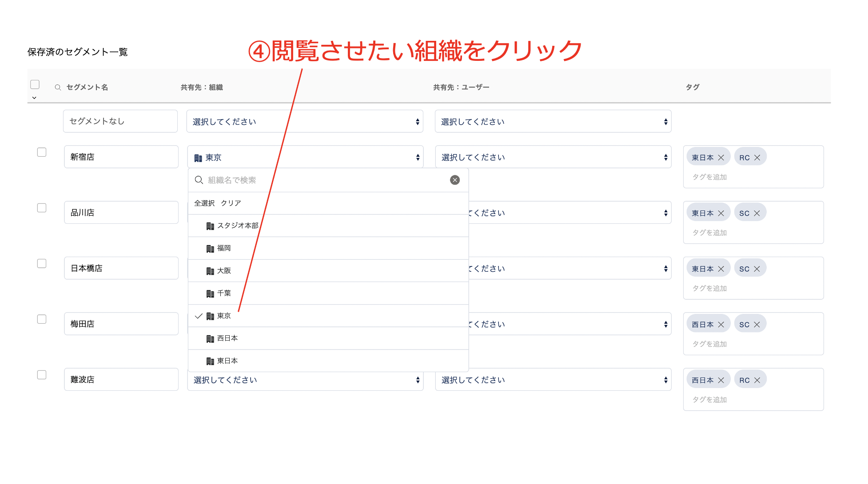This screenshot has width=868, height=484.
Task: Check the 日本橋店 row checkbox
Action: point(42,263)
